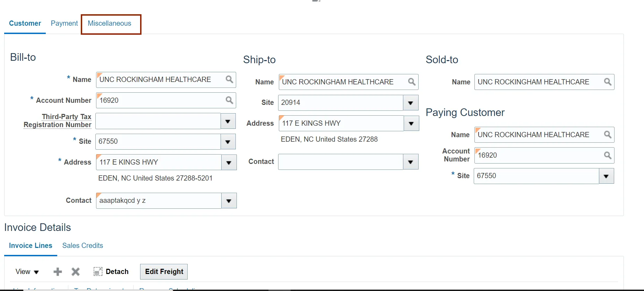The height and width of the screenshot is (291, 644).
Task: Search Paying Customer Name with magnifier icon
Action: [x=608, y=135]
